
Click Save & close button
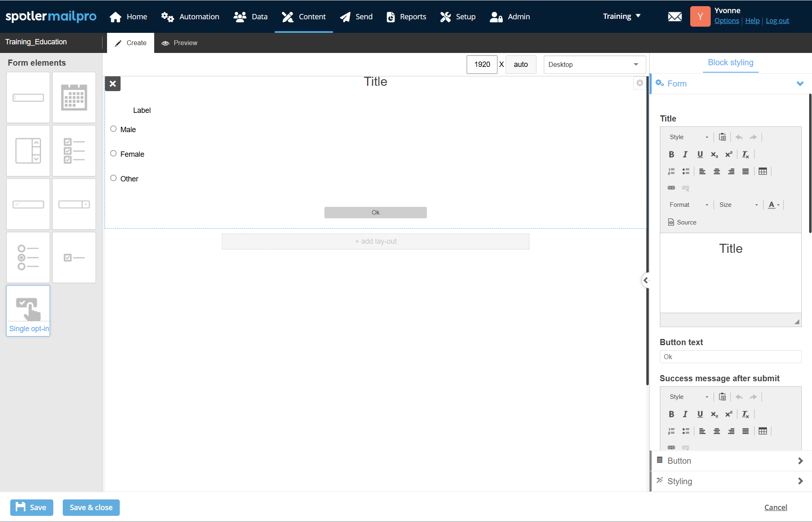(x=91, y=508)
